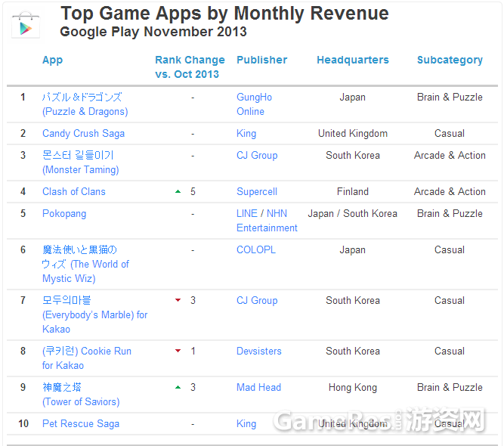
Task: Click Casual subcategory in COLOPL row
Action: 450,250
